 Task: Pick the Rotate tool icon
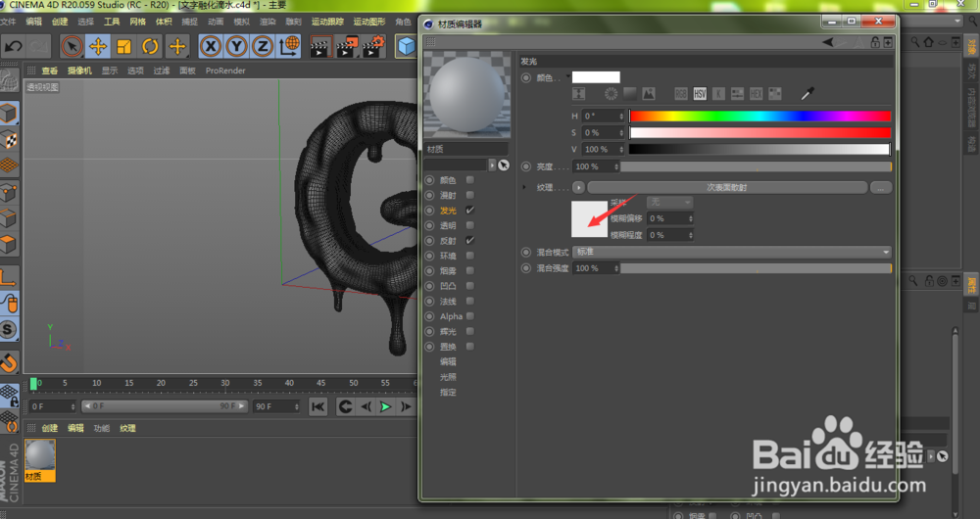point(151,46)
